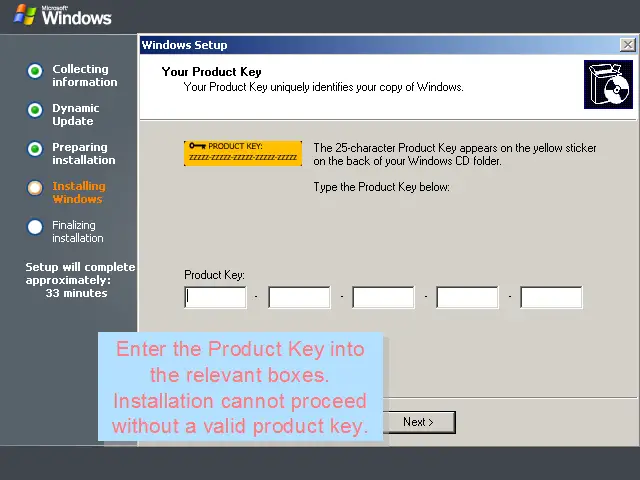Click the blue Enter the Product Key overlay
This screenshot has height=480, width=640.
click(x=240, y=388)
